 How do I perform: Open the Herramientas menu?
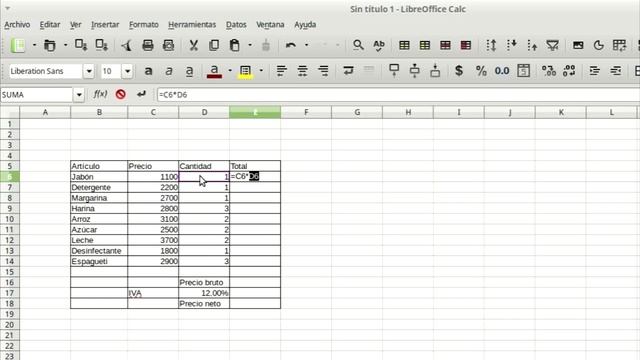click(192, 25)
